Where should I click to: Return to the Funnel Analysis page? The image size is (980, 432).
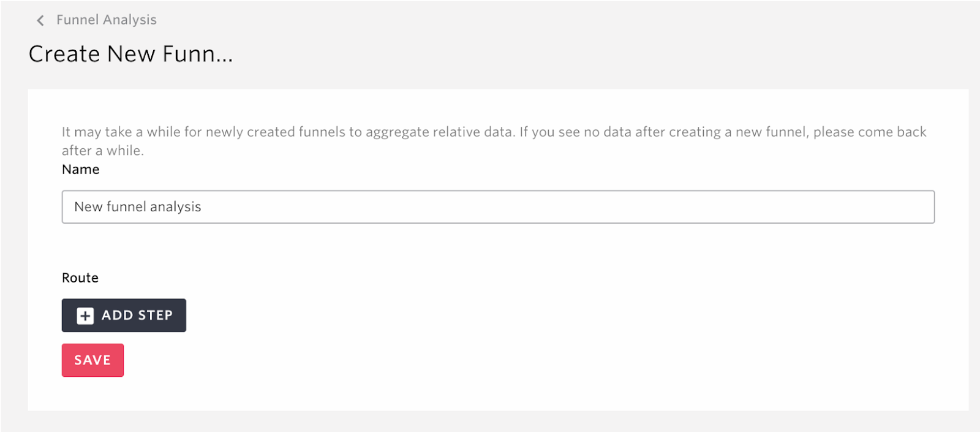tap(107, 20)
